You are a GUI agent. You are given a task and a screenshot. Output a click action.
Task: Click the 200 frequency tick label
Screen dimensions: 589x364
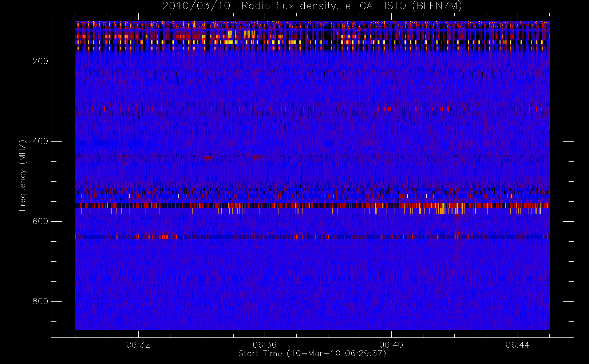pos(40,61)
